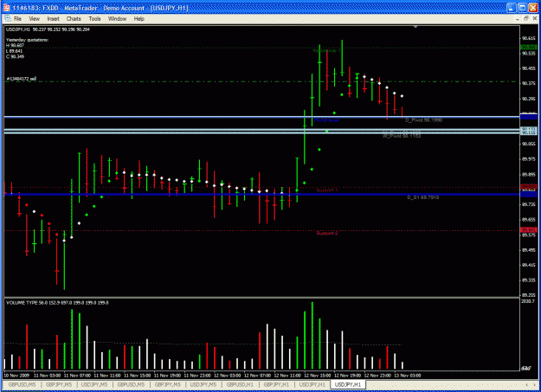Click yesterday's high value H 90.607

tap(15, 46)
